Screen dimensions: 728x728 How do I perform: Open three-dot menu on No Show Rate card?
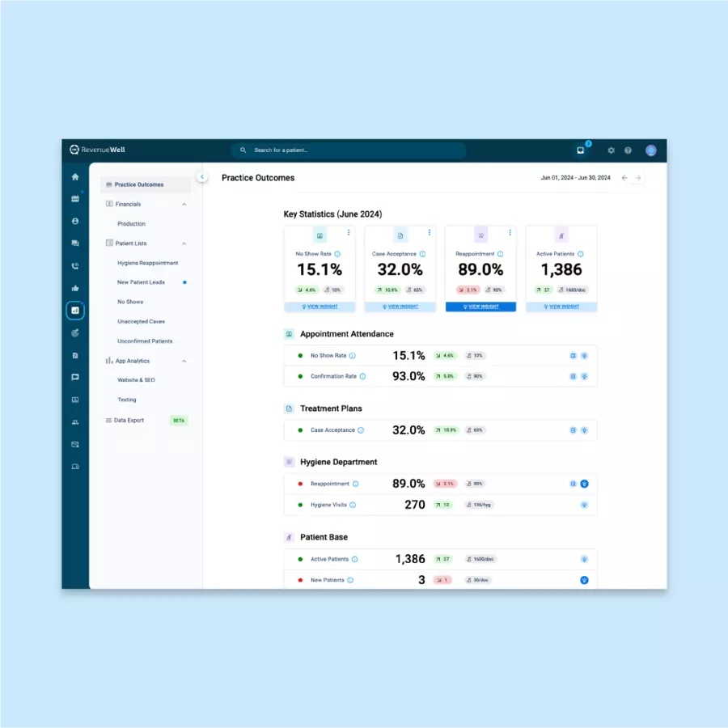point(349,233)
